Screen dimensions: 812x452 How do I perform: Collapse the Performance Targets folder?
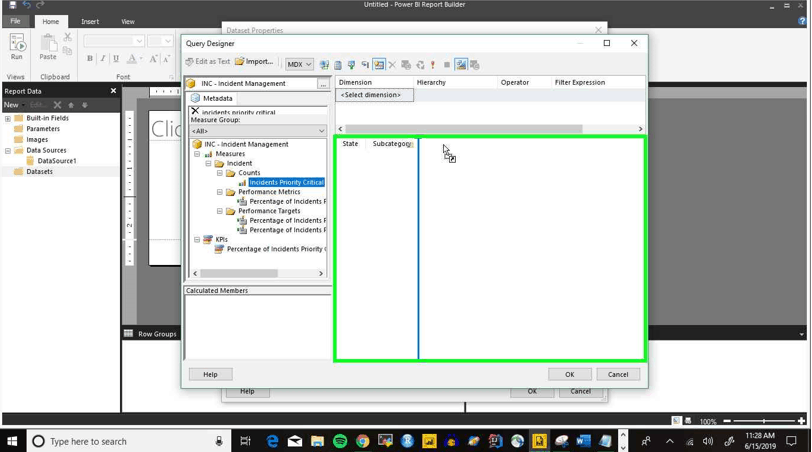pyautogui.click(x=220, y=211)
